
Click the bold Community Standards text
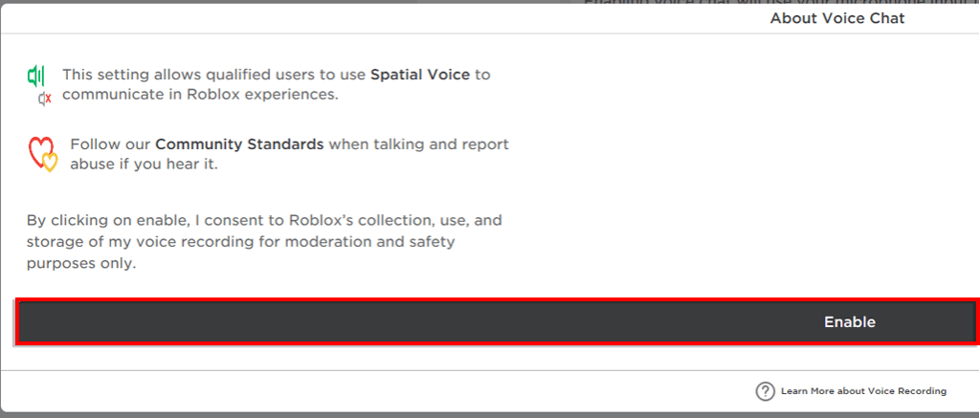point(239,144)
